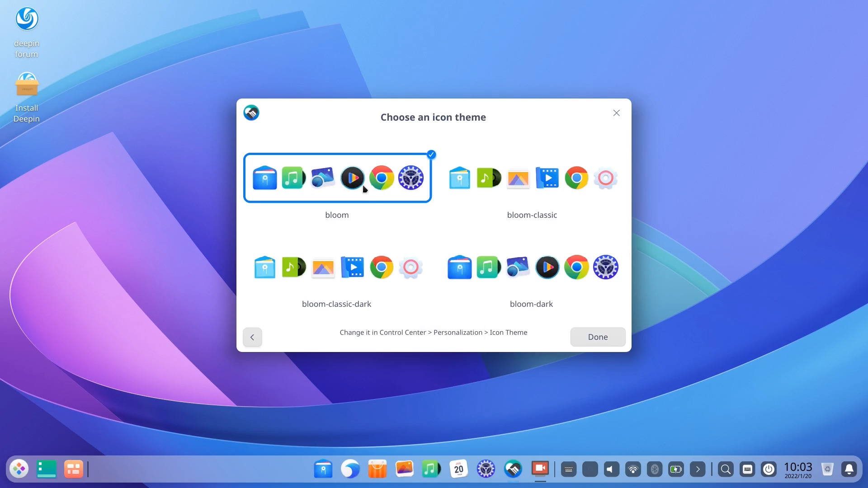868x488 pixels.
Task: Open the Wi-Fi network tray menu
Action: pos(633,469)
